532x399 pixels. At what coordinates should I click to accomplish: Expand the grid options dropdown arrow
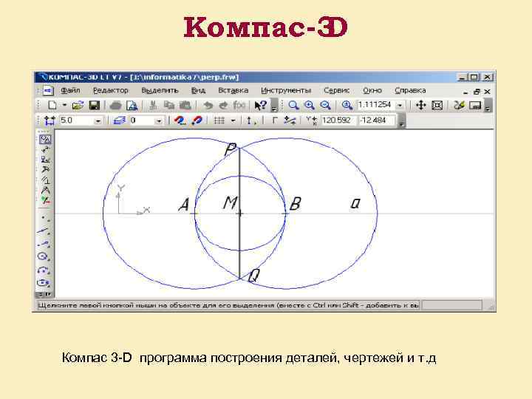click(233, 120)
